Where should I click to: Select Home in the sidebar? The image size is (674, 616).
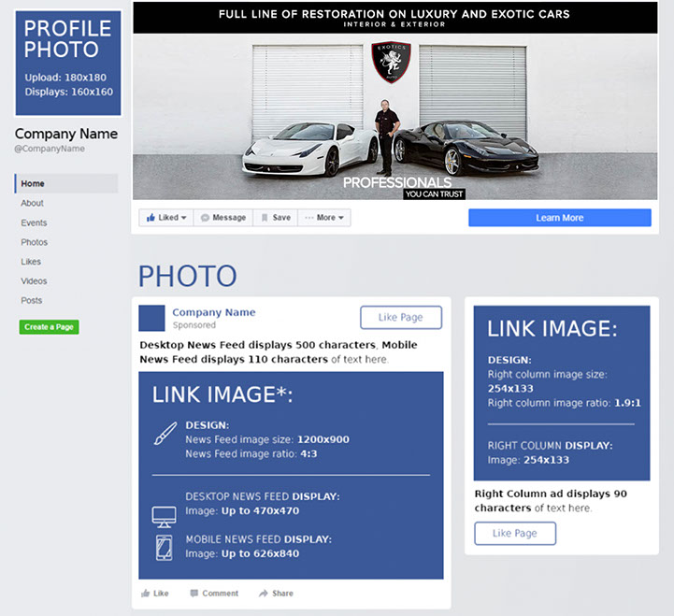pyautogui.click(x=33, y=184)
